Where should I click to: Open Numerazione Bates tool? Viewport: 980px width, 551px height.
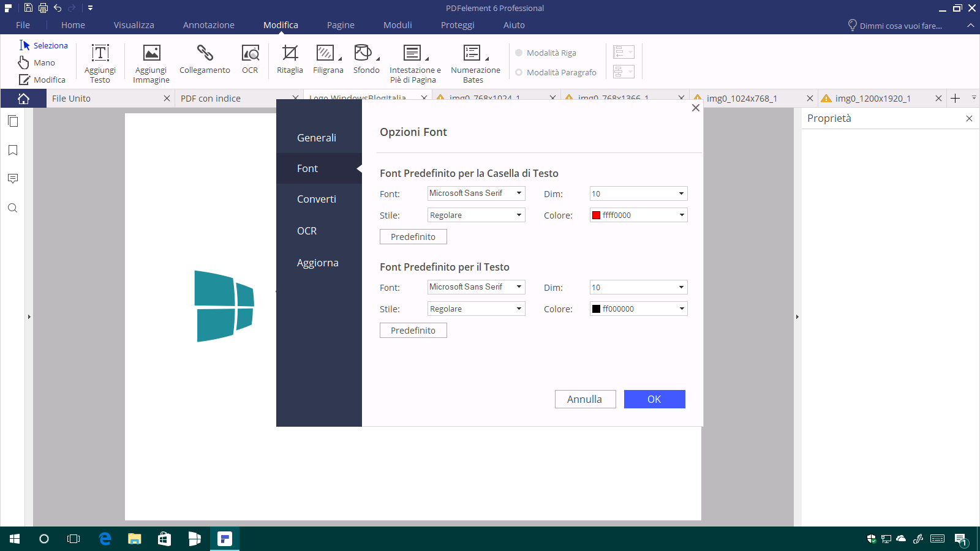tap(475, 64)
